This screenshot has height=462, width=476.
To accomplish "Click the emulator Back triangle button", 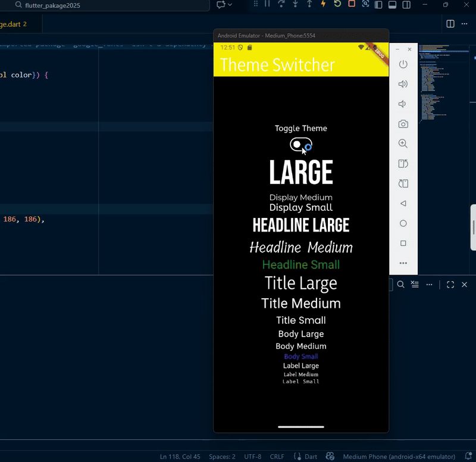I will (403, 204).
